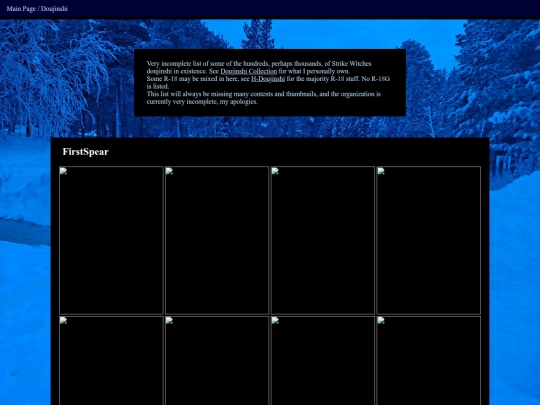The image size is (540, 405).
Task: Open second thumbnail in FirstSpear top row
Action: tap(217, 240)
